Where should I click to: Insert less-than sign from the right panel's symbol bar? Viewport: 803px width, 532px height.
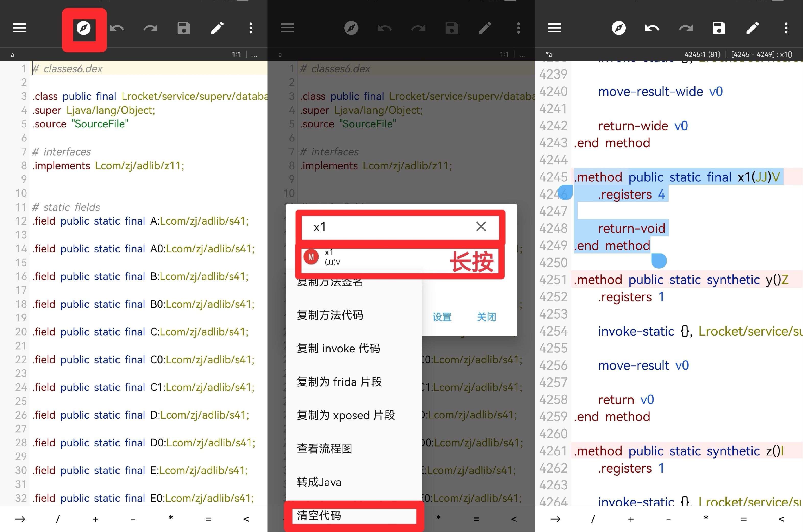point(782,519)
